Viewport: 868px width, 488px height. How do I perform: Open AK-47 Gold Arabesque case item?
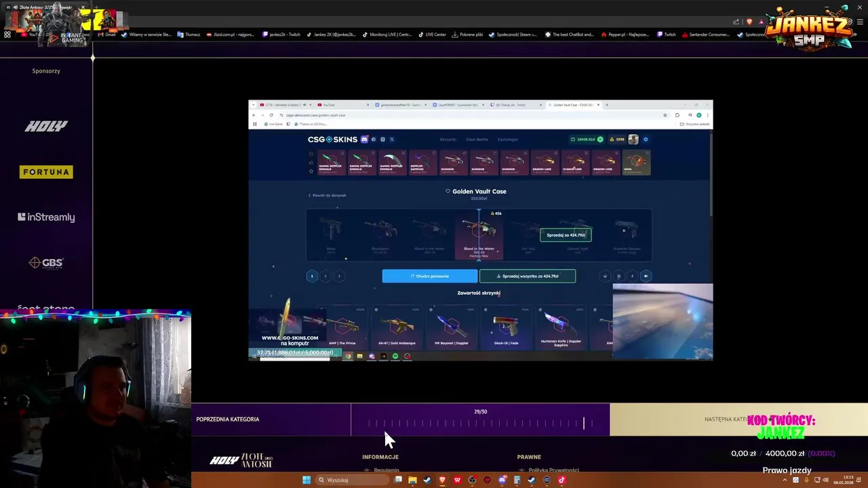point(397,327)
